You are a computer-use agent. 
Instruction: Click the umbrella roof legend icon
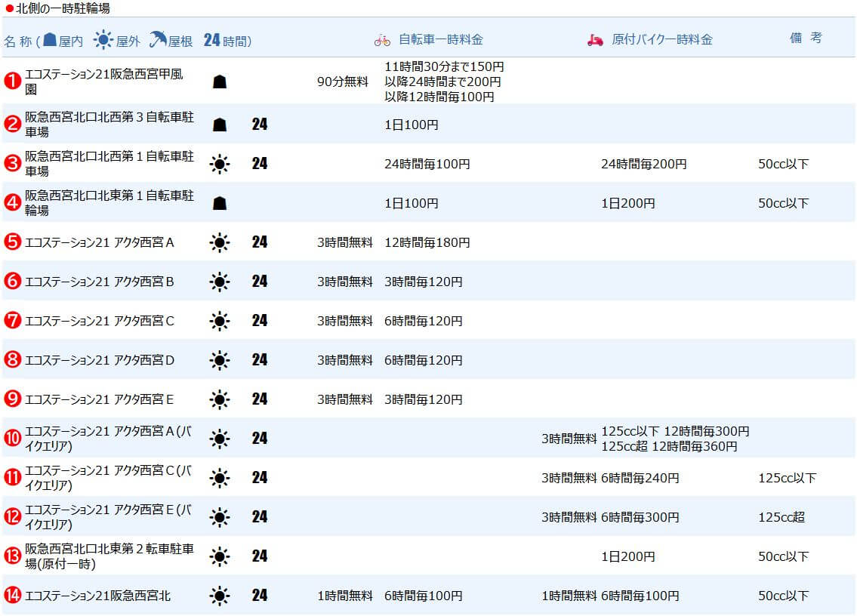pos(158,39)
